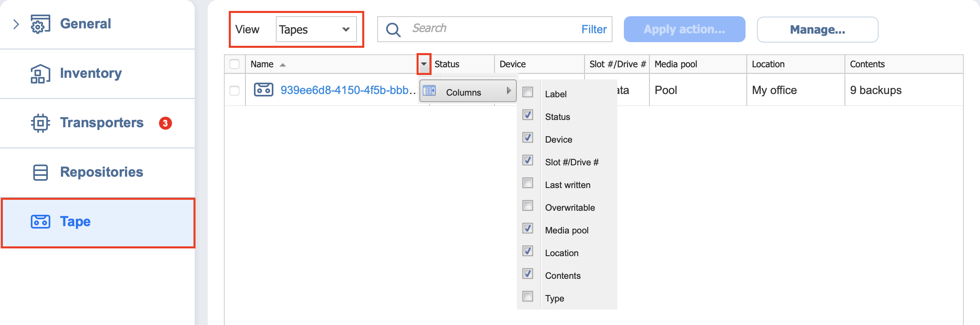Screen dimensions: 980x325
Task: Click the Transporters chip icon
Action: [40, 123]
